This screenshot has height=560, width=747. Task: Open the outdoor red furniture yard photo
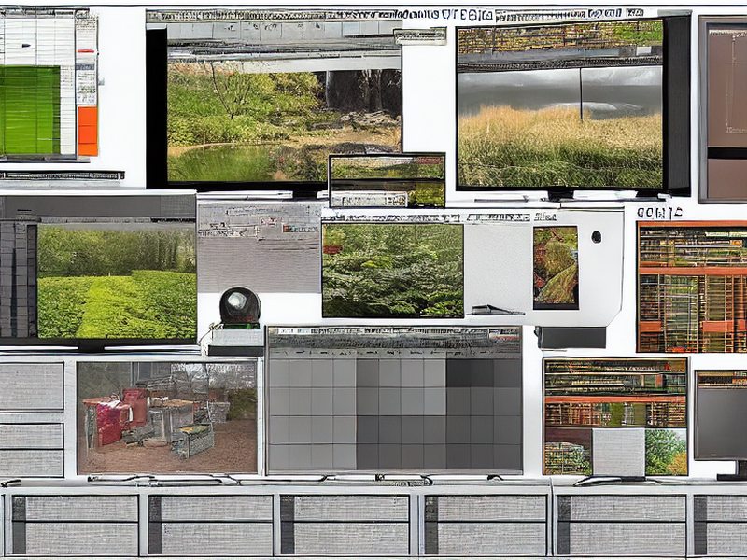click(x=167, y=417)
